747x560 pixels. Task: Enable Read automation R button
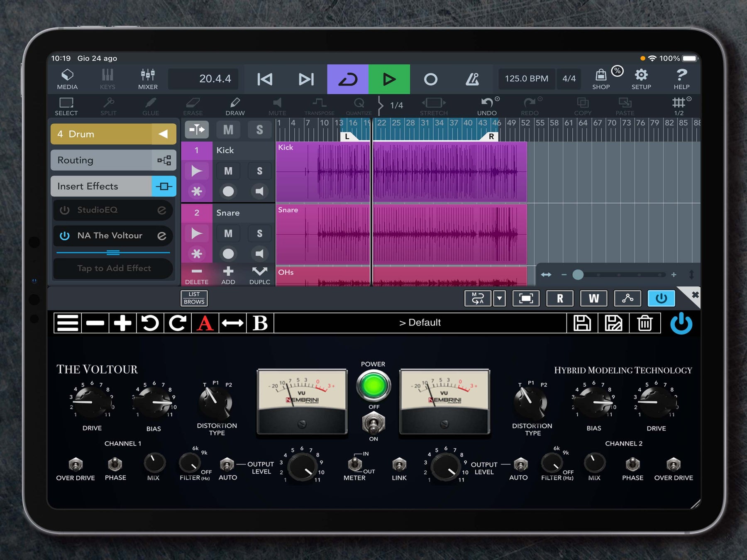560,298
